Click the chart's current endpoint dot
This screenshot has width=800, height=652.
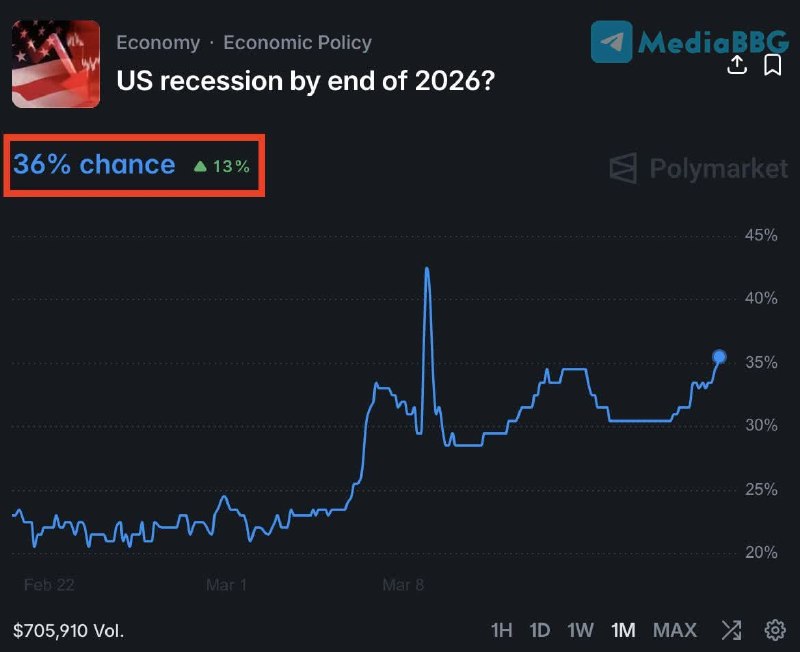point(719,357)
